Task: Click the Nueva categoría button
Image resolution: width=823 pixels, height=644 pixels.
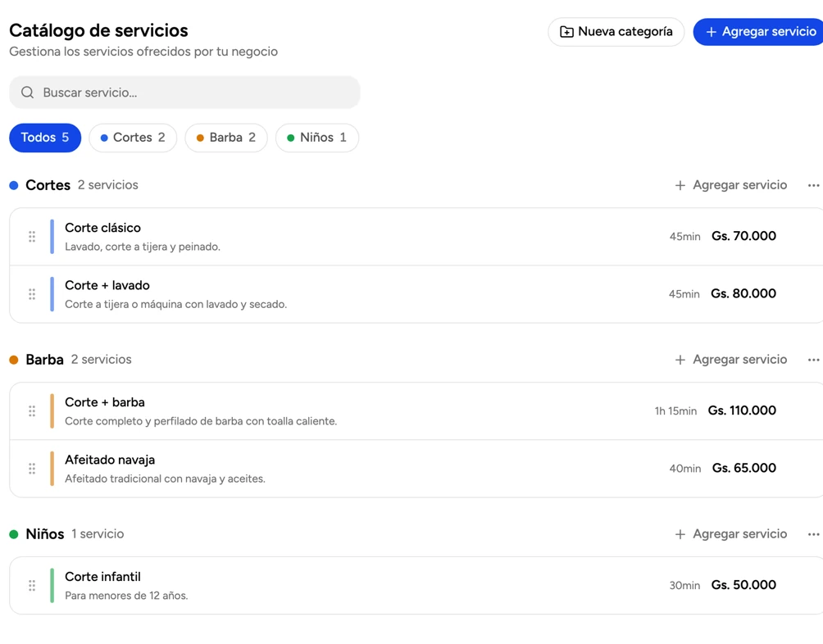Action: [616, 31]
